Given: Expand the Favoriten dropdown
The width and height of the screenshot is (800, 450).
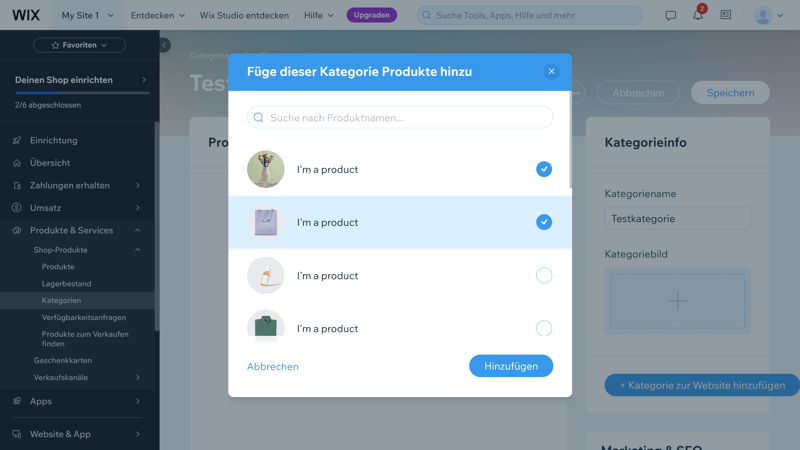Looking at the screenshot, I should [79, 45].
